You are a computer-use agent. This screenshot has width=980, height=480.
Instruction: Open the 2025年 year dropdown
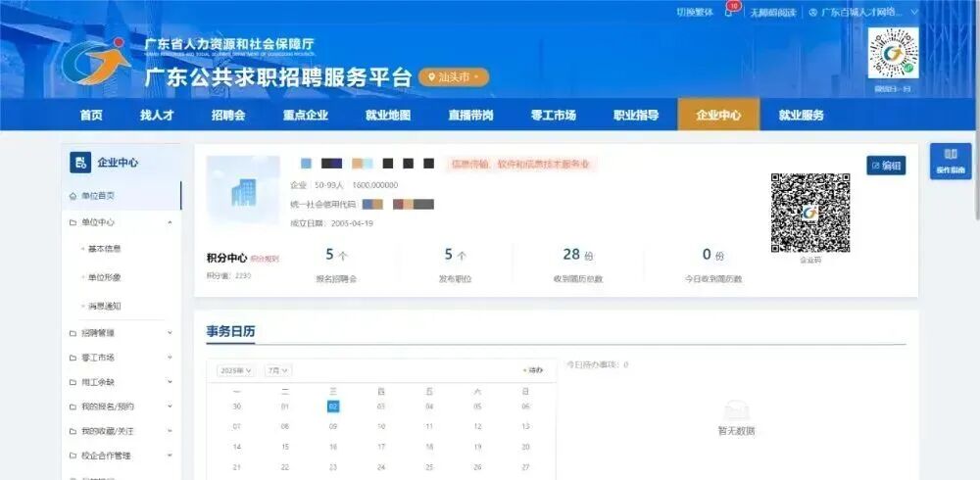(236, 370)
